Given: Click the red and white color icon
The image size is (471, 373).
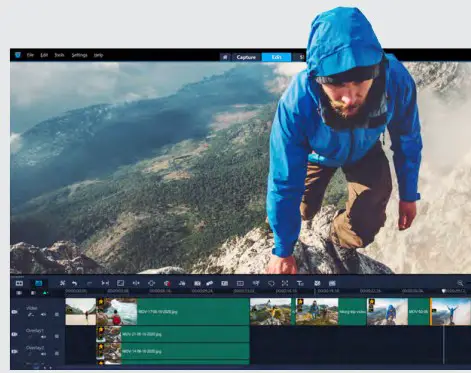Looking at the screenshot, I should (x=167, y=283).
